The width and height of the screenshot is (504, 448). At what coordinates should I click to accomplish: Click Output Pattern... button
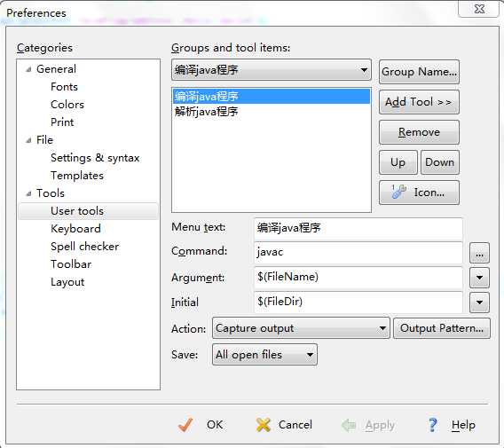[x=442, y=328]
